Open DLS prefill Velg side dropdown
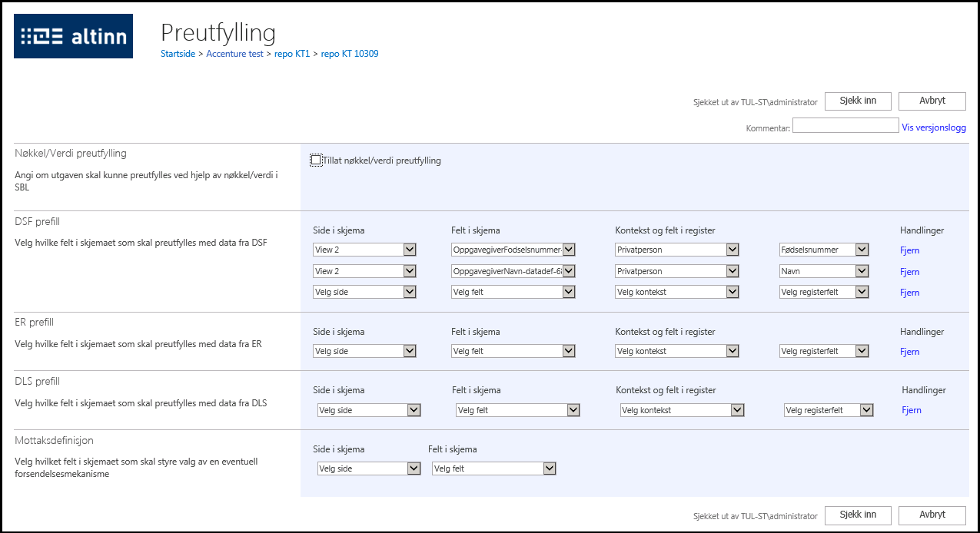 tap(369, 410)
